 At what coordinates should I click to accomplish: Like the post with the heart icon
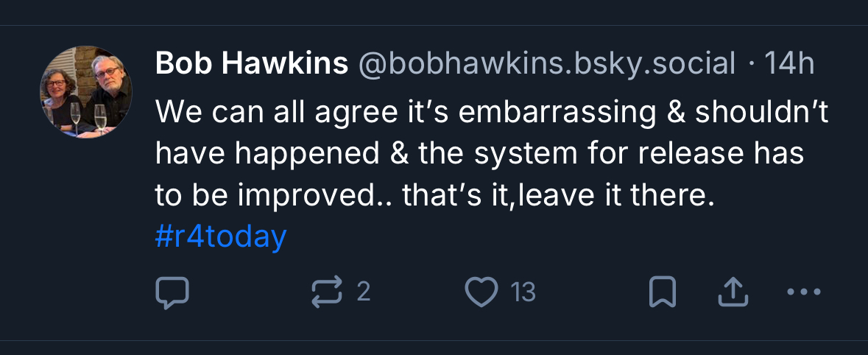(483, 292)
